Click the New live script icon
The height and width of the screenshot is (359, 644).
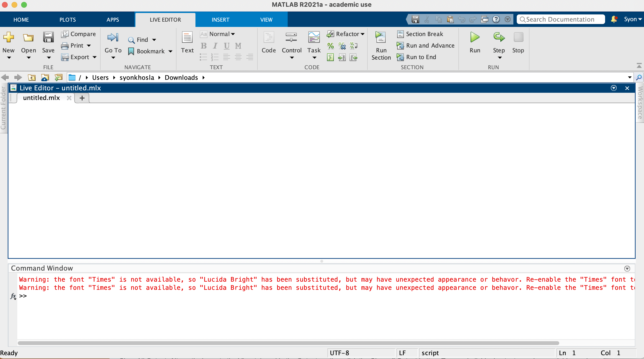coord(8,37)
